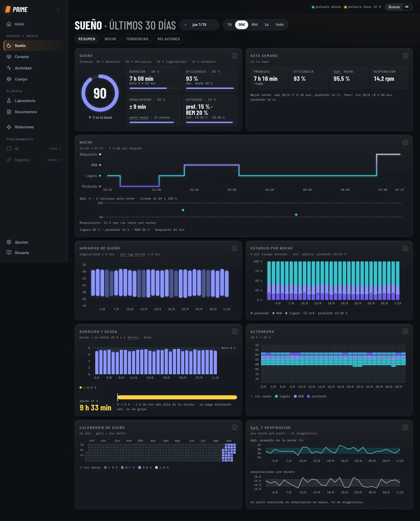Show info for Horarios de sueño
This screenshot has height=521, width=420.
tap(234, 248)
